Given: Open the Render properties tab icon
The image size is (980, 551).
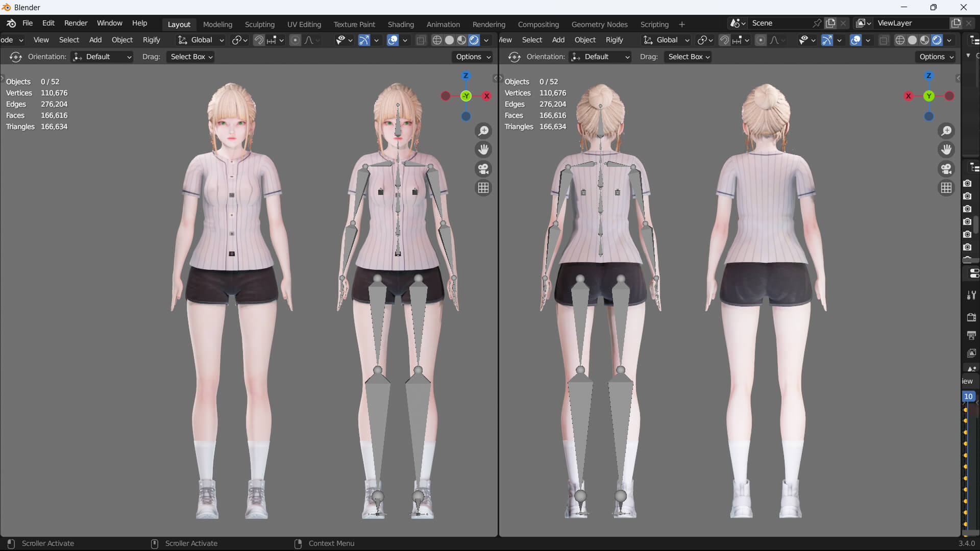Looking at the screenshot, I should pos(971,317).
